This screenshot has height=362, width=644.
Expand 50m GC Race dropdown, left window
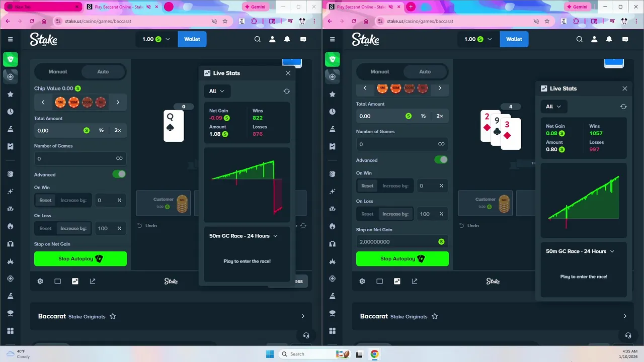244,236
